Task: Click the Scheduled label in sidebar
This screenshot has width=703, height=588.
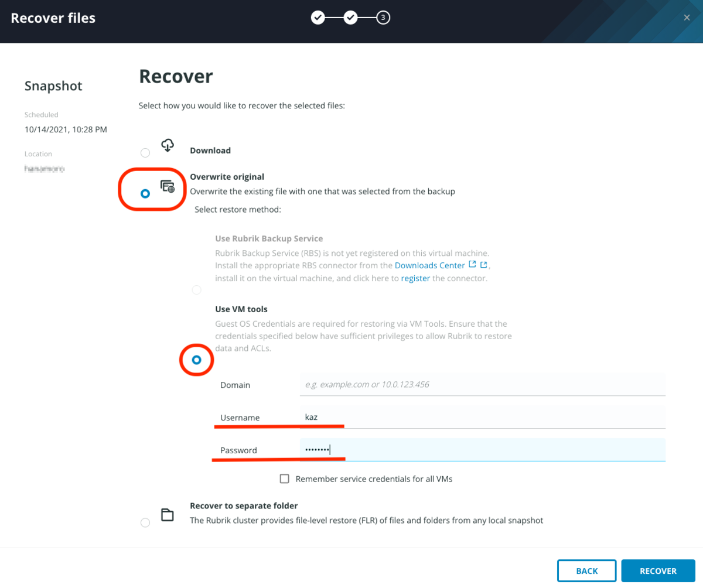Action: coord(42,115)
